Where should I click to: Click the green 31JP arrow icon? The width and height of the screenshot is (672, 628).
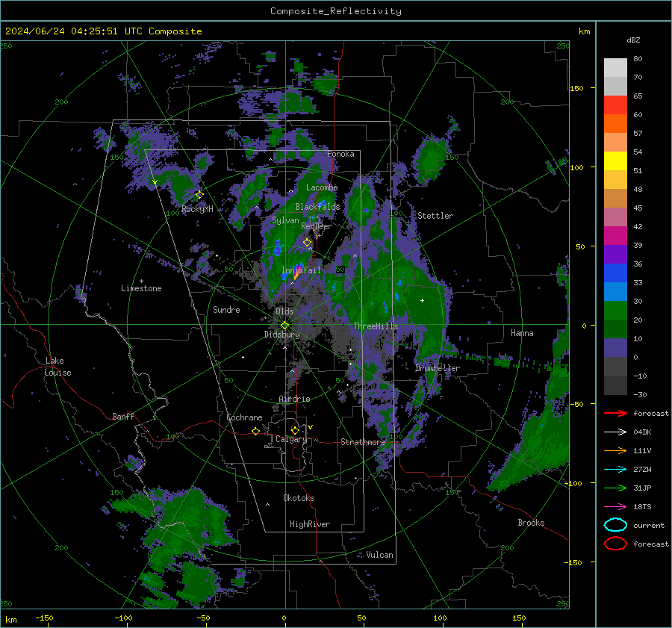(x=615, y=488)
